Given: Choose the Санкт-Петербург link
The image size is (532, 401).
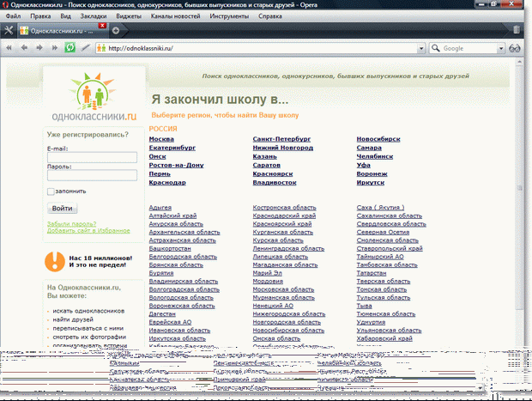Looking at the screenshot, I should 281,139.
